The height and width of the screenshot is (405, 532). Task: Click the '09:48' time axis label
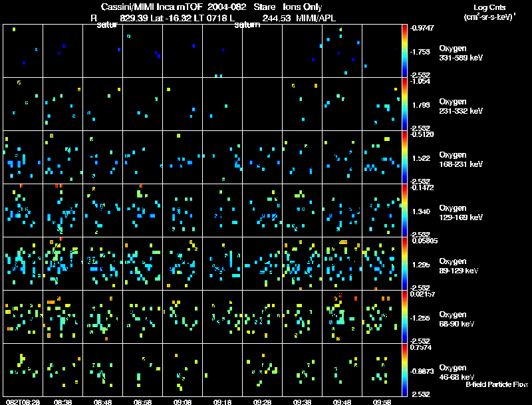(x=342, y=402)
